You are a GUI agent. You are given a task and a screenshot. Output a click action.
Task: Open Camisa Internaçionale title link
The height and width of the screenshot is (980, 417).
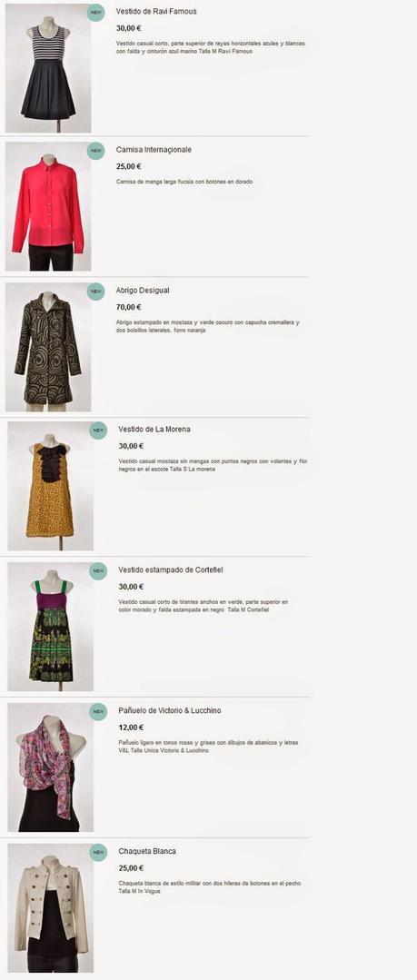pos(154,150)
